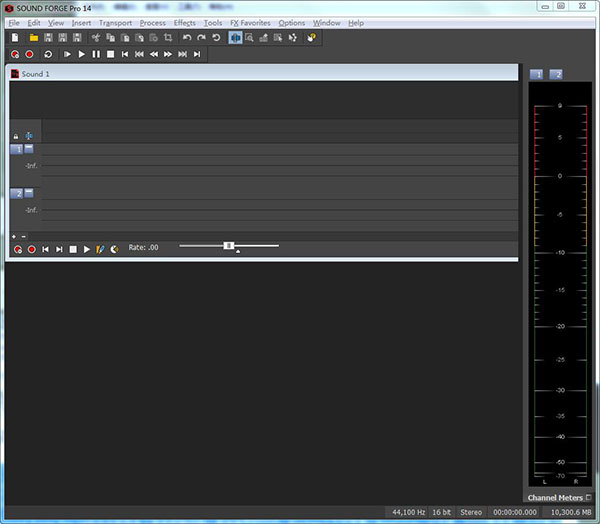Screen dimensions: 600x524
Task: Click the What's This help icon
Action: [311, 38]
